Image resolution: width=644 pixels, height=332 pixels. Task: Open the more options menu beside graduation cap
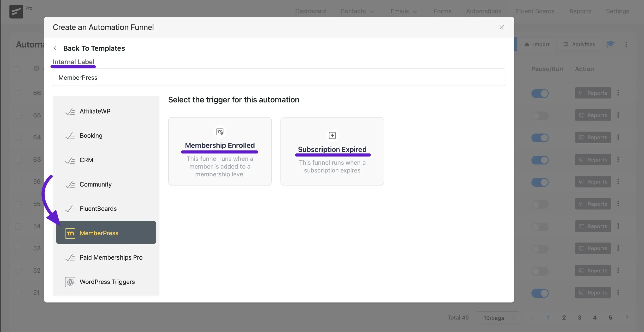tap(626, 44)
